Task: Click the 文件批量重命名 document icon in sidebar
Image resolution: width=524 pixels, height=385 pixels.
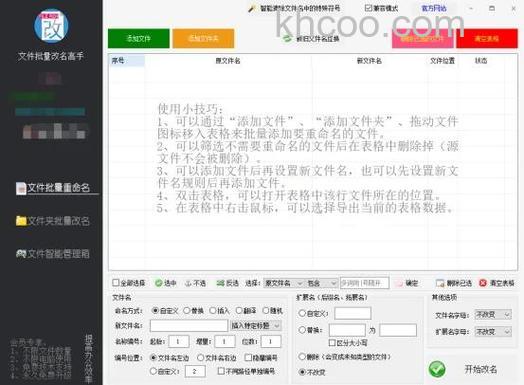Action: pyautogui.click(x=21, y=188)
